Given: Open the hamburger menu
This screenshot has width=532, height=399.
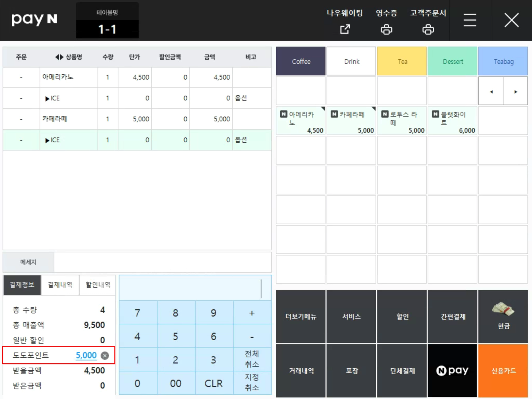Looking at the screenshot, I should click(470, 20).
